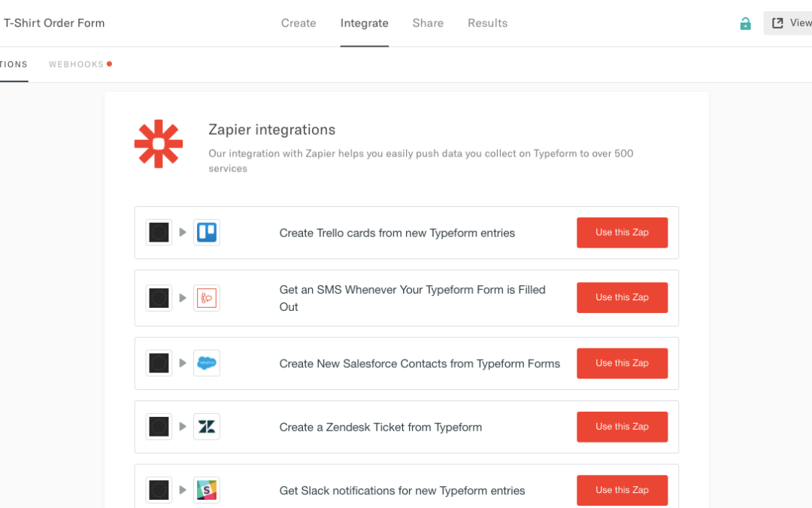812x508 pixels.
Task: Click the green lock icon
Action: [x=745, y=23]
